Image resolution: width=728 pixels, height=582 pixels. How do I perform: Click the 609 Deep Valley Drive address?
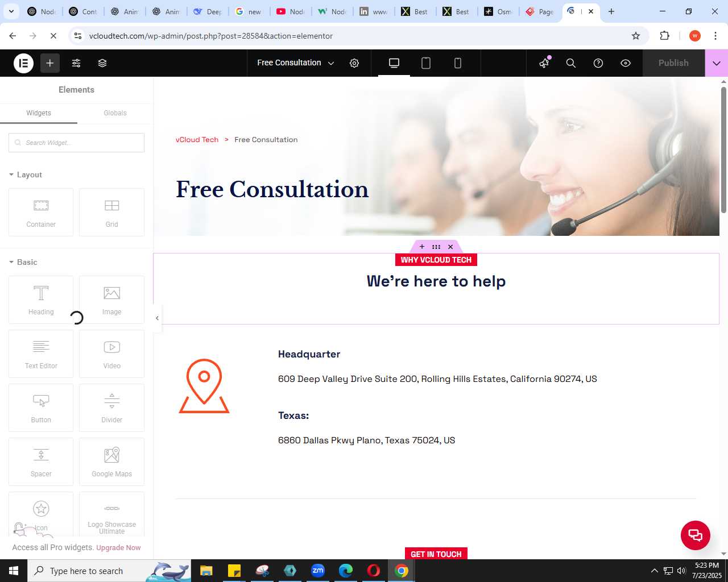coord(437,379)
